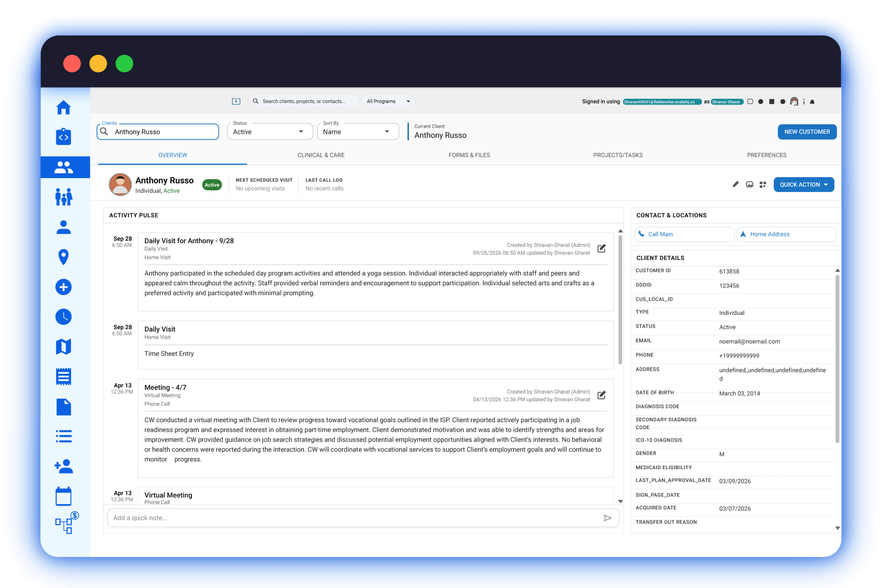Click the plus circle icon in sidebar
The height and width of the screenshot is (588, 889).
click(x=63, y=287)
